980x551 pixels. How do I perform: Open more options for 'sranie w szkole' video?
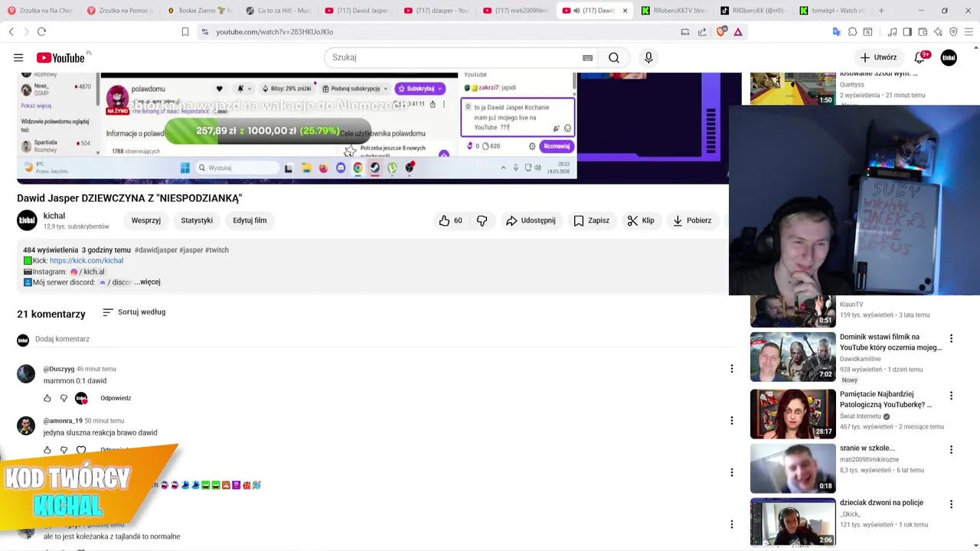[951, 450]
